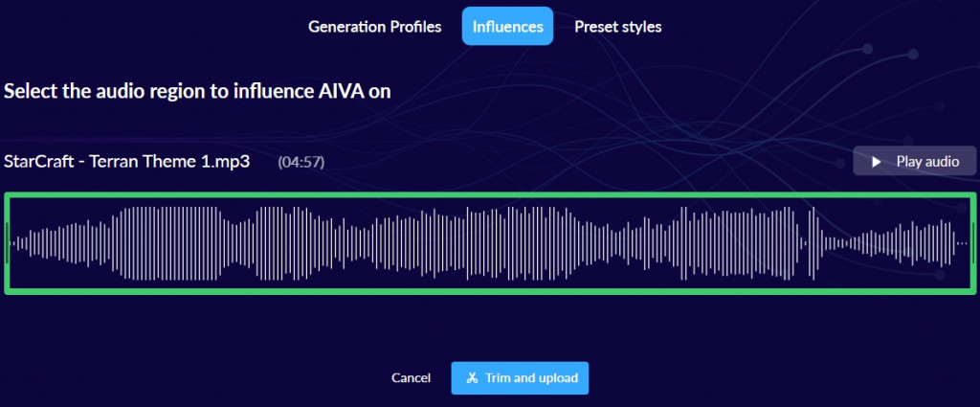Select the Influences tab
The height and width of the screenshot is (407, 980).
[x=507, y=27]
